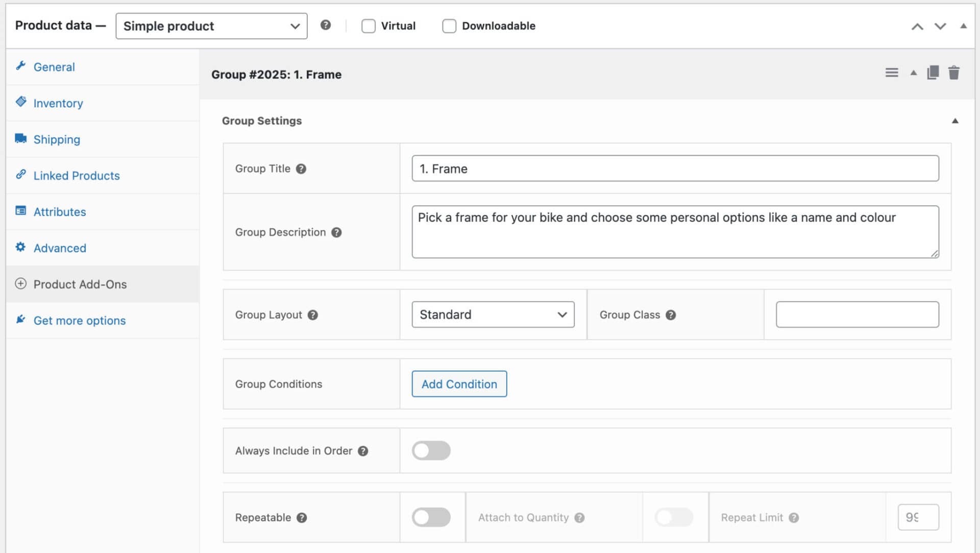980x553 pixels.
Task: Click the Group Class help icon
Action: click(x=671, y=315)
